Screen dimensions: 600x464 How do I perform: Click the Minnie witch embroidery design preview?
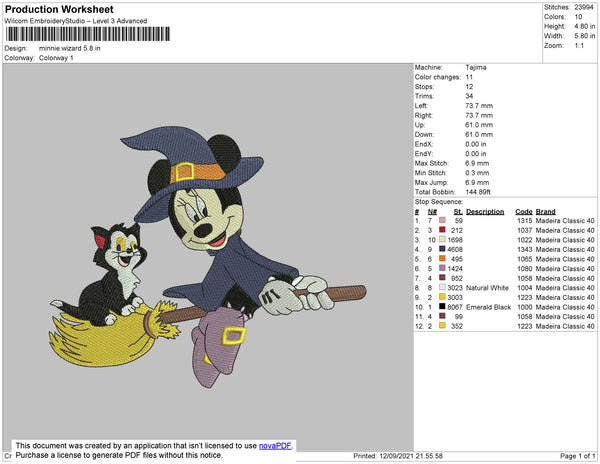pos(208,257)
